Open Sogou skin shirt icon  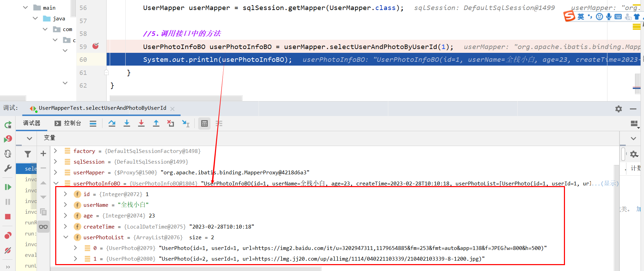point(637,17)
